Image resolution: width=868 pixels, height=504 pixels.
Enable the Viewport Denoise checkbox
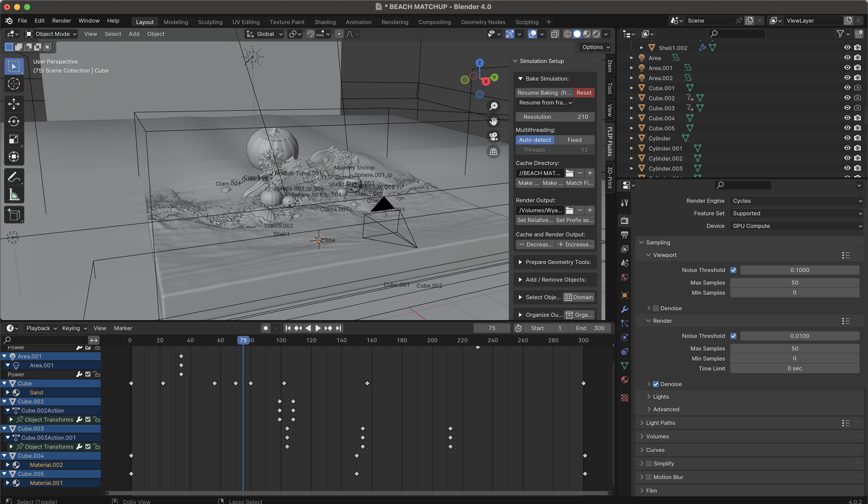coord(656,308)
